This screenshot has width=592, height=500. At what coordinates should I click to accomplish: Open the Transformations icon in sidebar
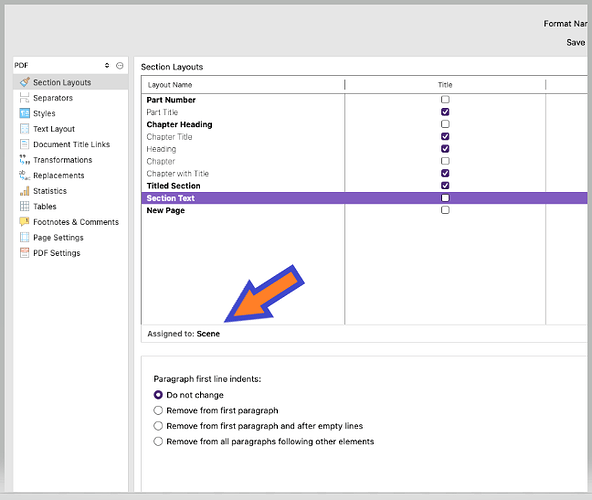[x=25, y=159]
